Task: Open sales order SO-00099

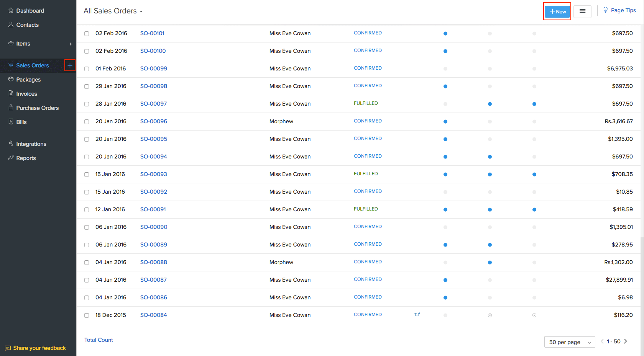Action: (x=154, y=69)
